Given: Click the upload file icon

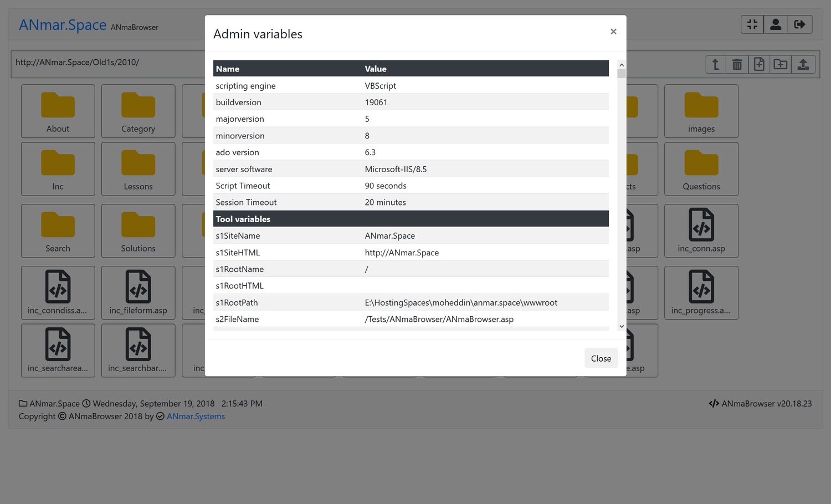Looking at the screenshot, I should click(803, 64).
